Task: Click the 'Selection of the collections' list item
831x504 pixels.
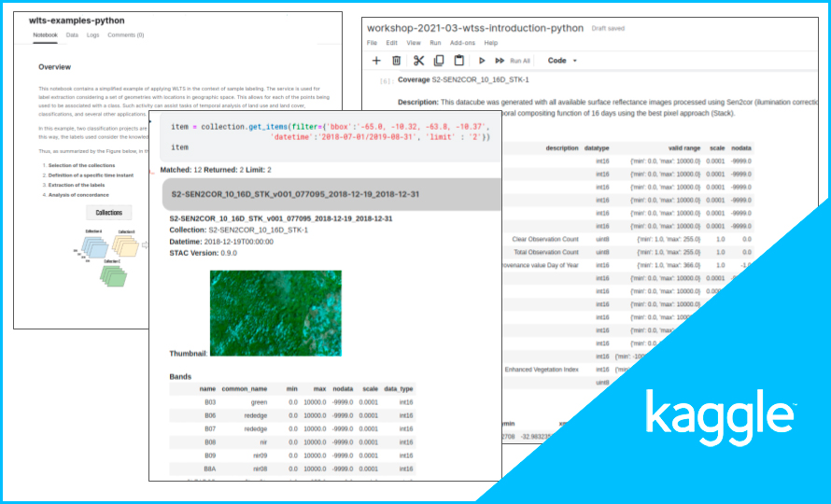Action: 81,165
